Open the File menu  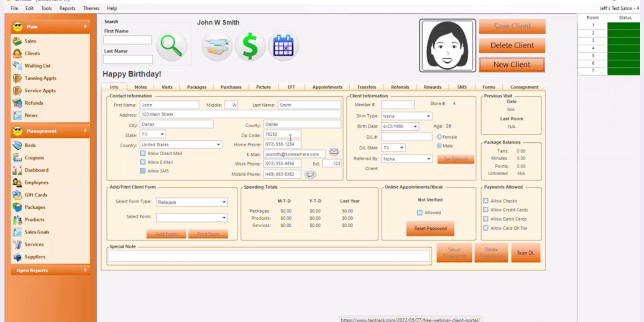14,8
